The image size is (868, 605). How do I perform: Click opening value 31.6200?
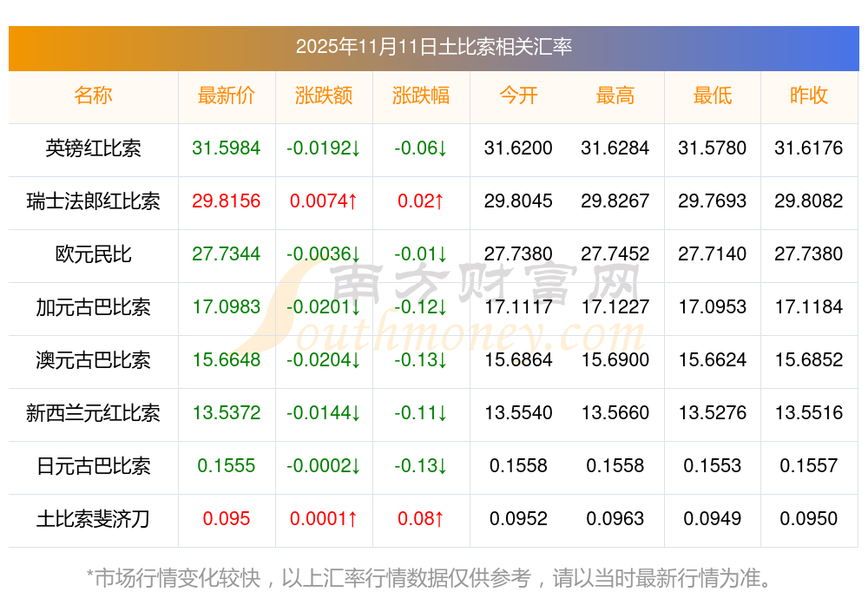tap(518, 148)
